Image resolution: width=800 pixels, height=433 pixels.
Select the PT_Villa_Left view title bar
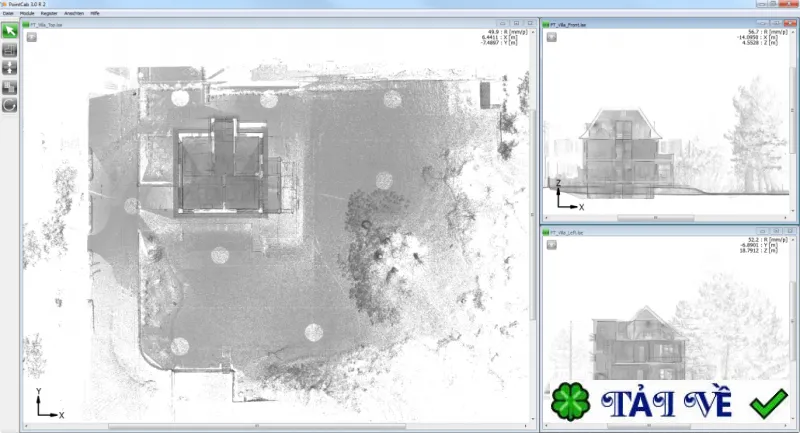669,232
